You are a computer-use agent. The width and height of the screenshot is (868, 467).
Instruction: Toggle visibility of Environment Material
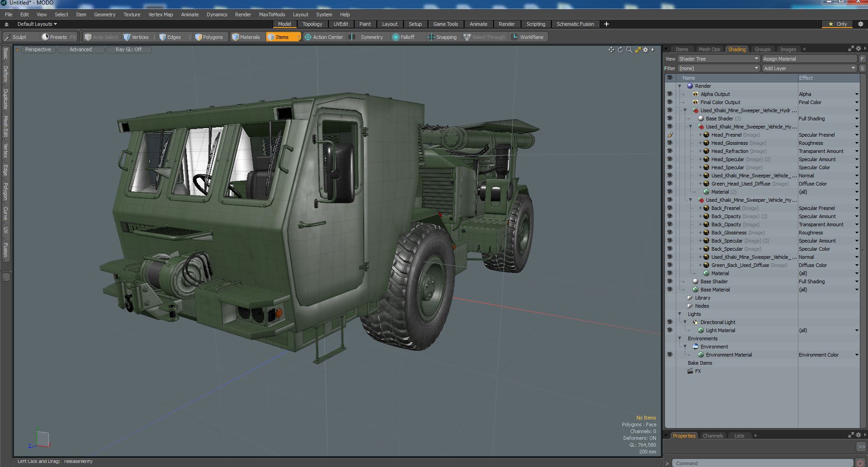point(669,355)
